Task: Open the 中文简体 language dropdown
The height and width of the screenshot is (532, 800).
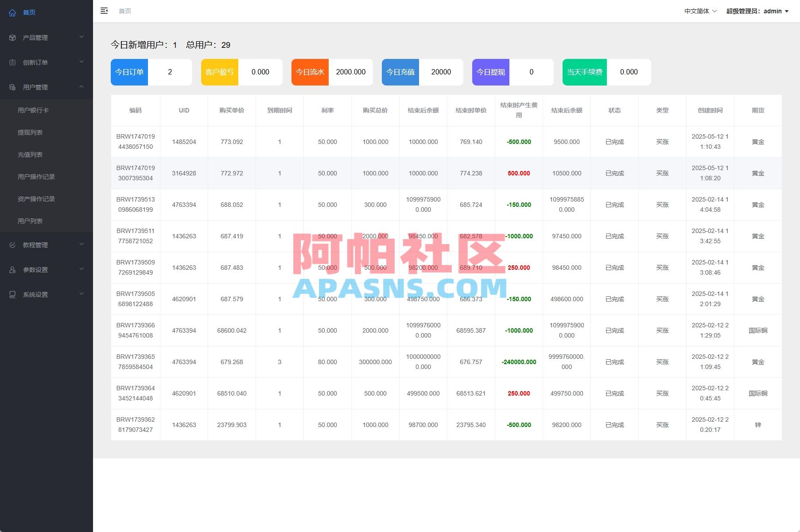Action: coord(699,11)
